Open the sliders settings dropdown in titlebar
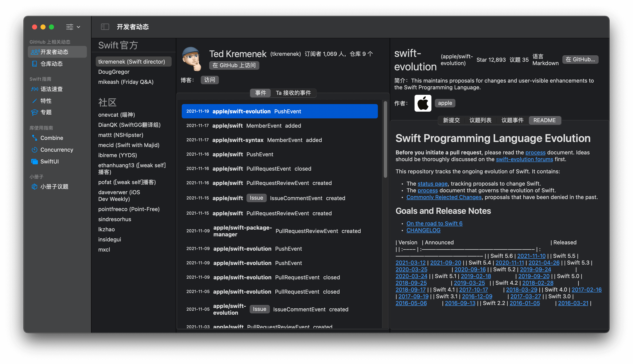This screenshot has height=364, width=633. 73,27
